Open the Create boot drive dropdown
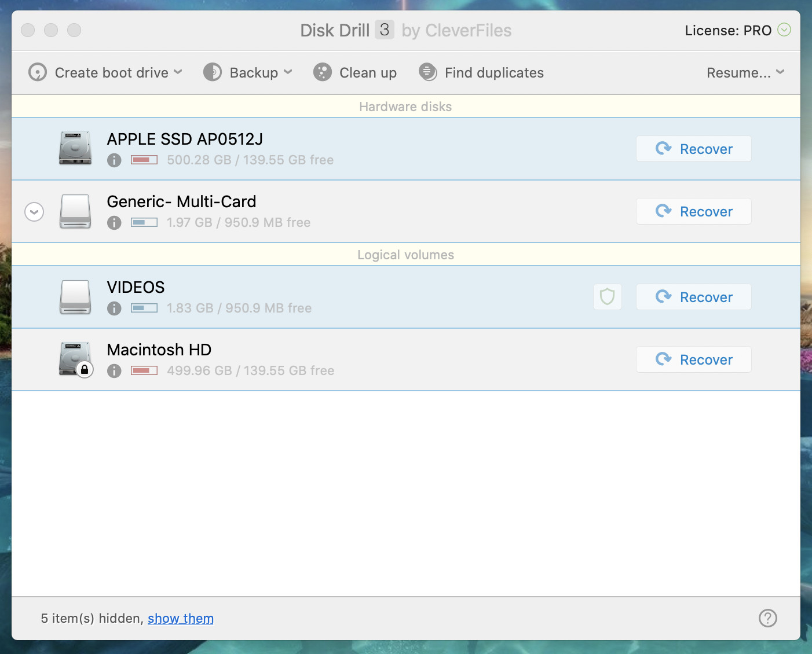This screenshot has width=812, height=654. [x=105, y=72]
